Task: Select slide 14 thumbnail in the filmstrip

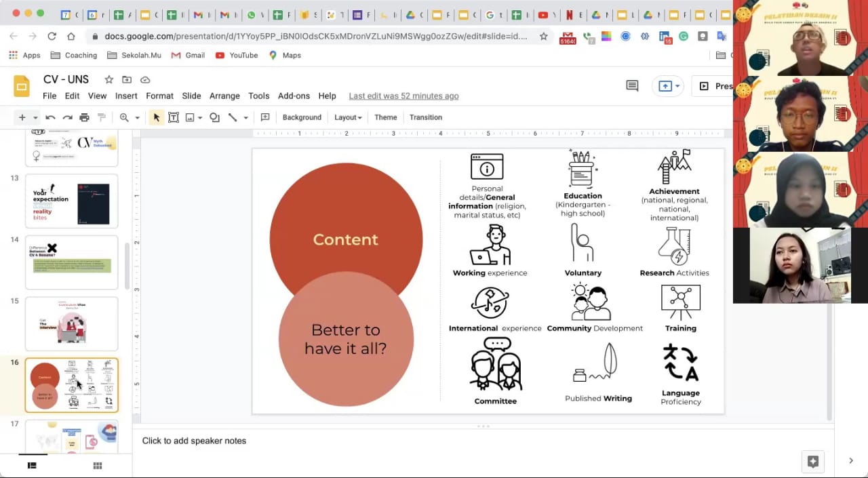Action: pyautogui.click(x=71, y=262)
